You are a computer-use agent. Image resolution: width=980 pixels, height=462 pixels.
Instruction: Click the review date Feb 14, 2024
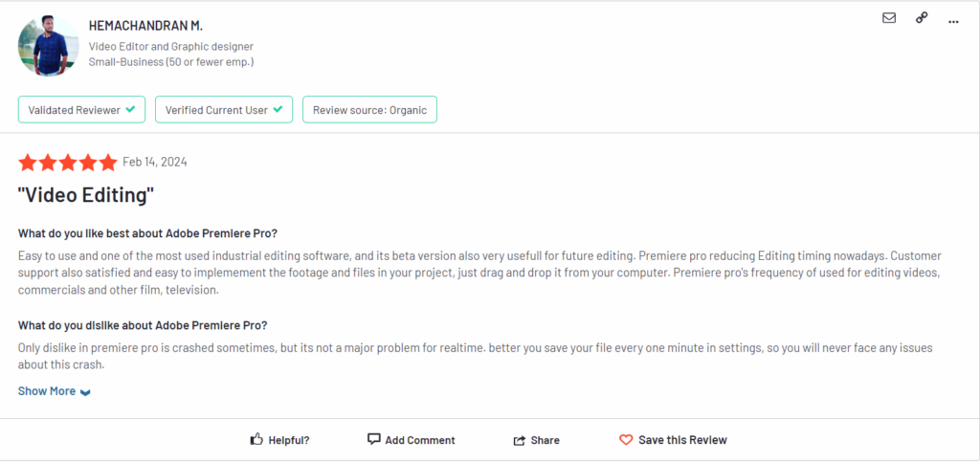point(154,163)
